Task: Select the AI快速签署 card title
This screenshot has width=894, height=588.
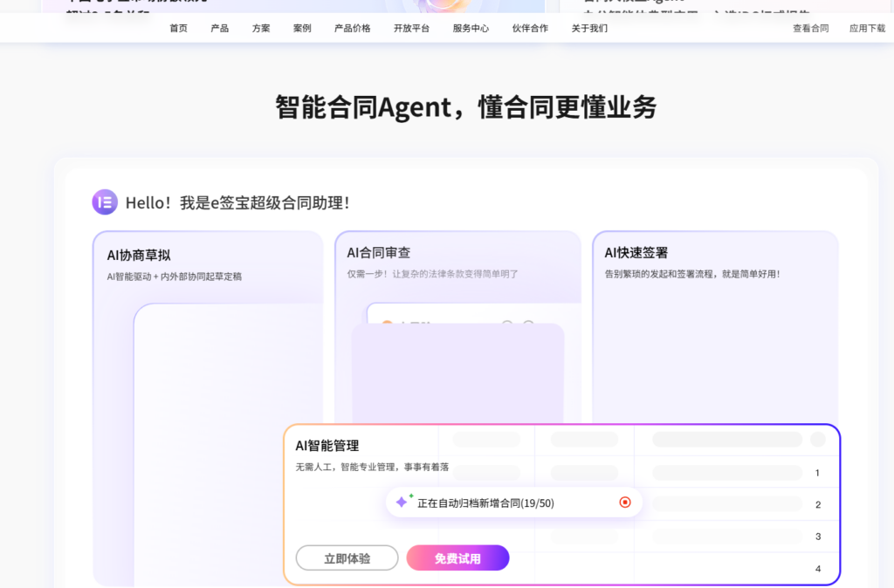Action: pos(636,252)
